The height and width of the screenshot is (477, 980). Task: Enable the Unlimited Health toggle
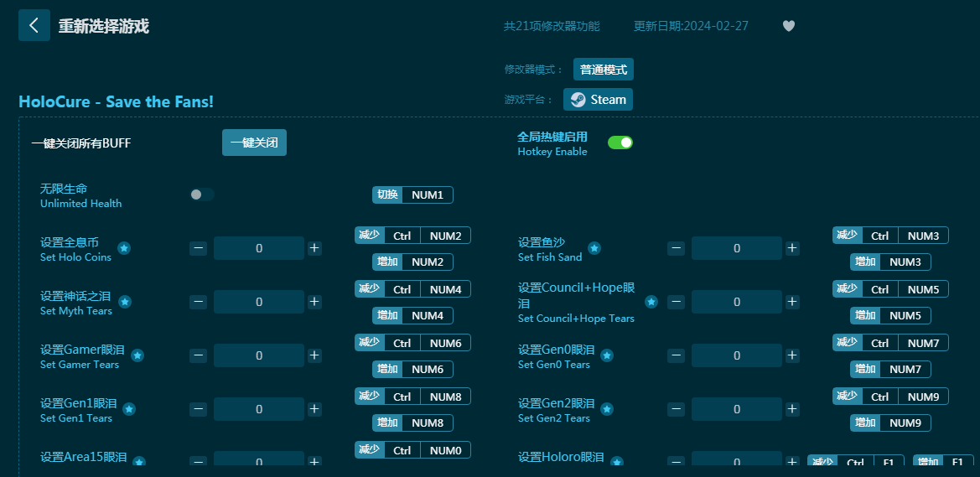click(201, 194)
